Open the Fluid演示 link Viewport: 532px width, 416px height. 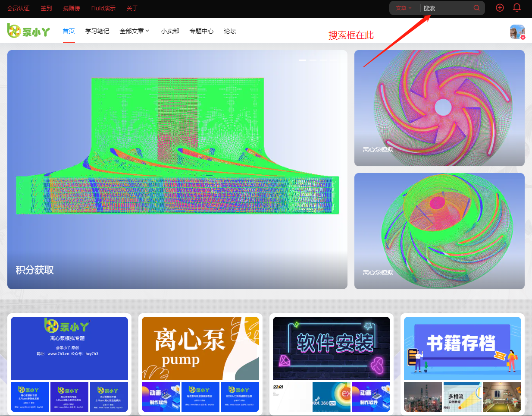(103, 8)
